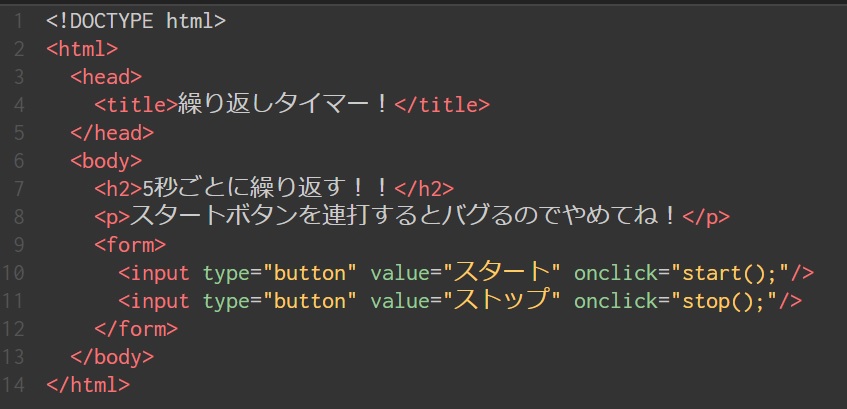This screenshot has width=847, height=409.
Task: Click the closing html tag on the last line
Action: [88, 384]
